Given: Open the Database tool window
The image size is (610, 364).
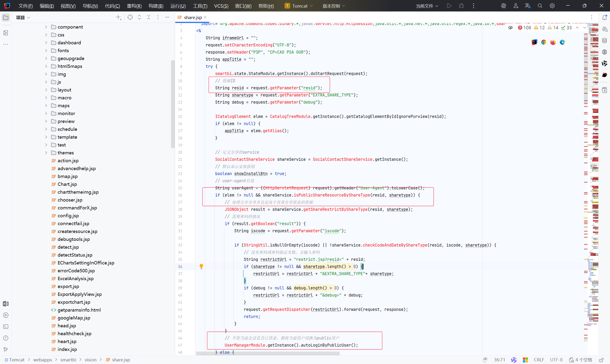Looking at the screenshot, I should click(x=604, y=41).
